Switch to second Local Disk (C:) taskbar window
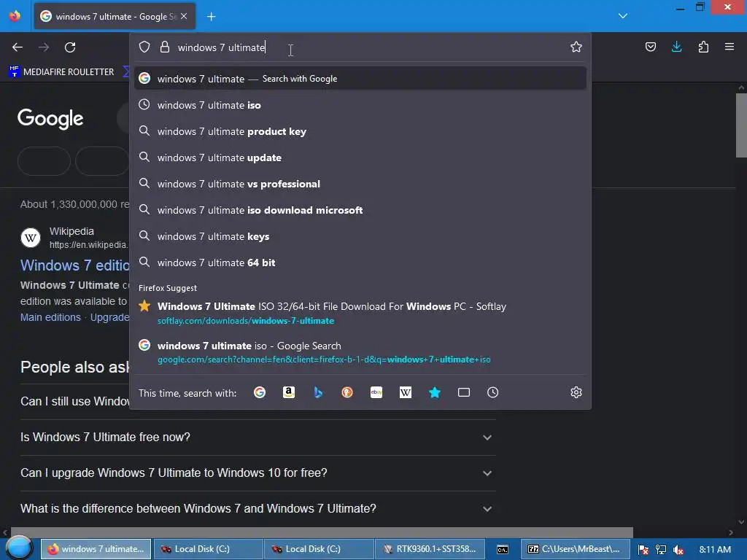The width and height of the screenshot is (747, 560). [x=319, y=549]
